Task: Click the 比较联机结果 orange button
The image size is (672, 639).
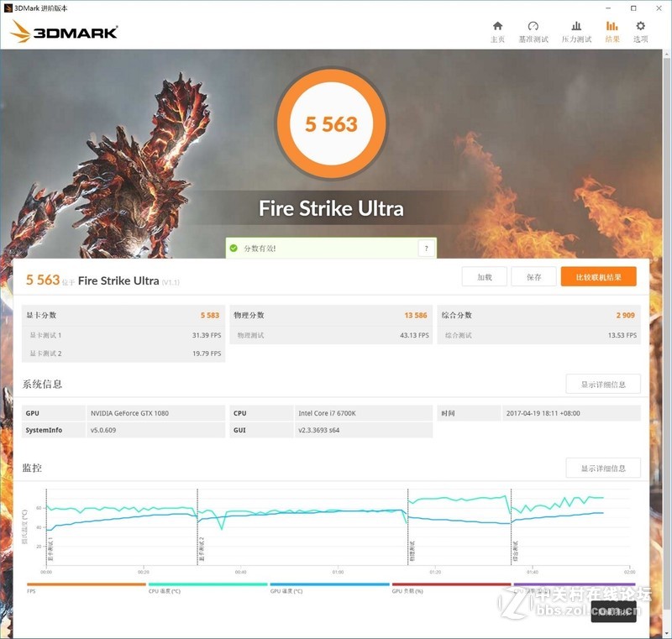Action: [598, 275]
